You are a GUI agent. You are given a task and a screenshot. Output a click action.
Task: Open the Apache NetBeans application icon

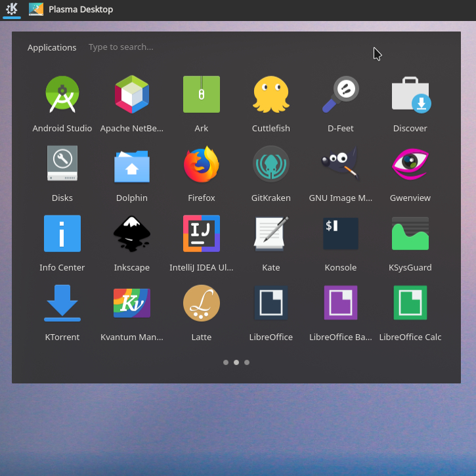[132, 95]
